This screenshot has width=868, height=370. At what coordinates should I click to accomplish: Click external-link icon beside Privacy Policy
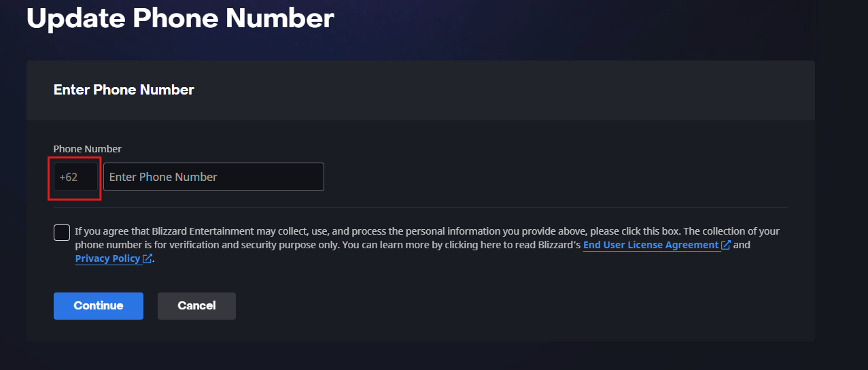click(x=147, y=258)
